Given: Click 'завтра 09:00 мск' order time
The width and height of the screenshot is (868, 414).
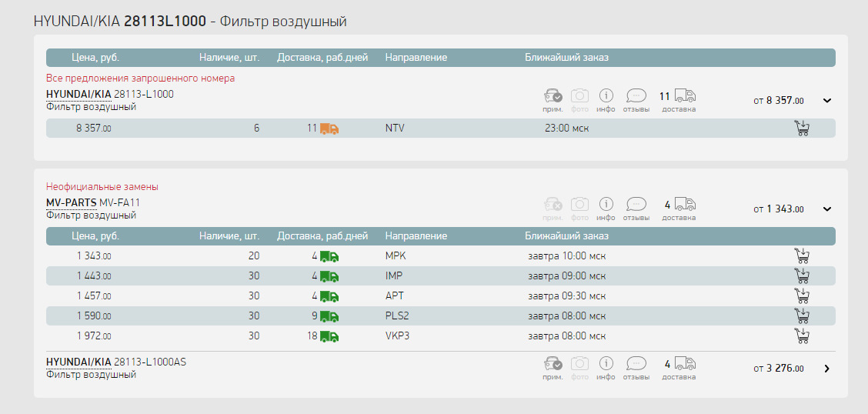Looking at the screenshot, I should [567, 276].
